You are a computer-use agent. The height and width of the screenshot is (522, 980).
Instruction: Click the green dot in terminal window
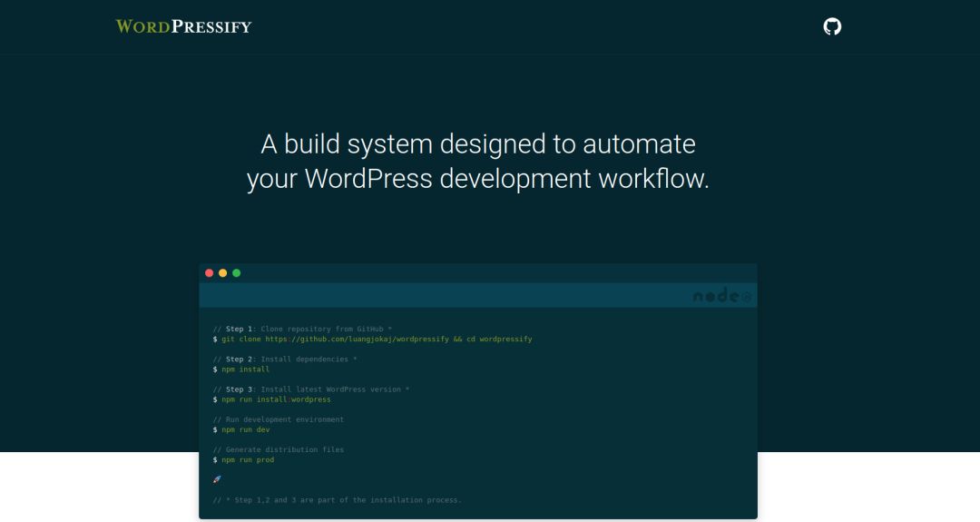236,273
